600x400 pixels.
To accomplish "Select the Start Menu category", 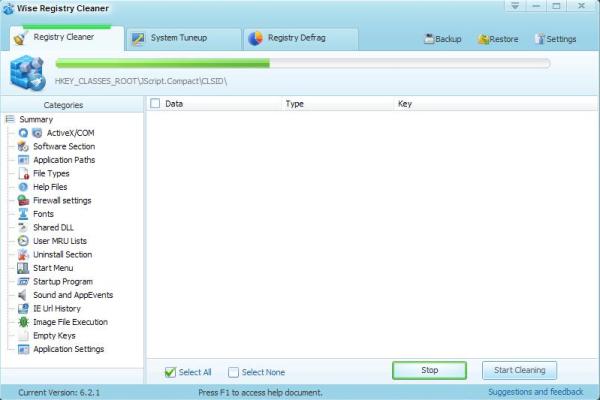I will 53,268.
